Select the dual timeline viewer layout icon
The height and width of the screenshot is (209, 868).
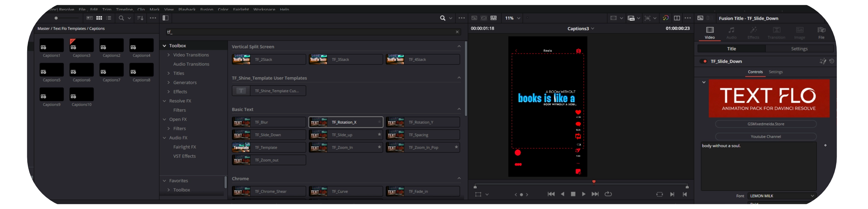494,18
